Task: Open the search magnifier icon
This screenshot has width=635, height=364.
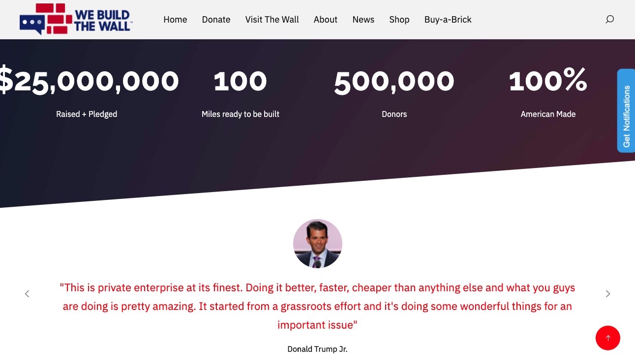Action: pyautogui.click(x=609, y=20)
